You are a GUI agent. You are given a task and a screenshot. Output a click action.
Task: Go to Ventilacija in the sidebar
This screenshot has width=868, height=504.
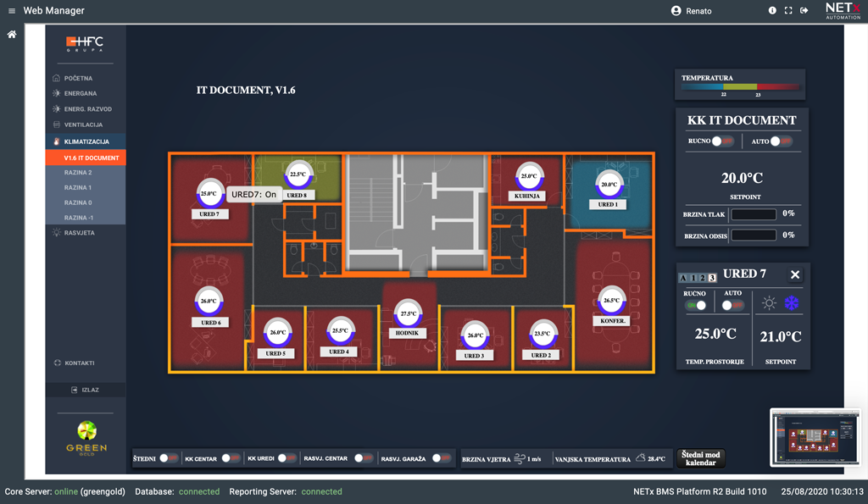[x=83, y=125]
